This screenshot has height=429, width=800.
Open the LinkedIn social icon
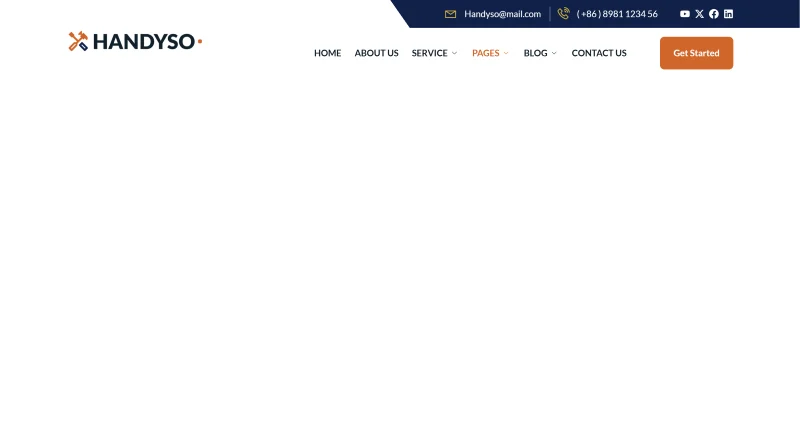tap(729, 14)
